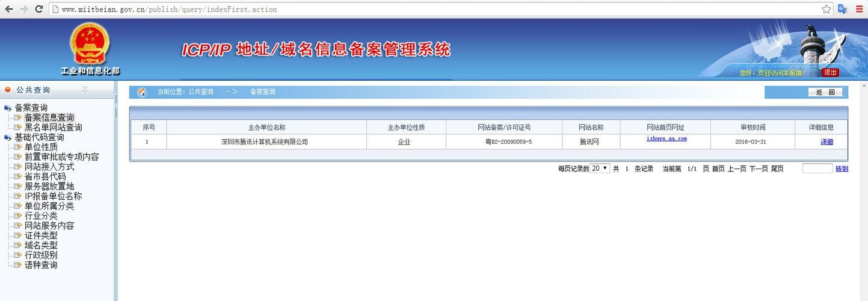Open the 每页记录数 dropdown showing 20
The height and width of the screenshot is (301, 868).
point(600,169)
